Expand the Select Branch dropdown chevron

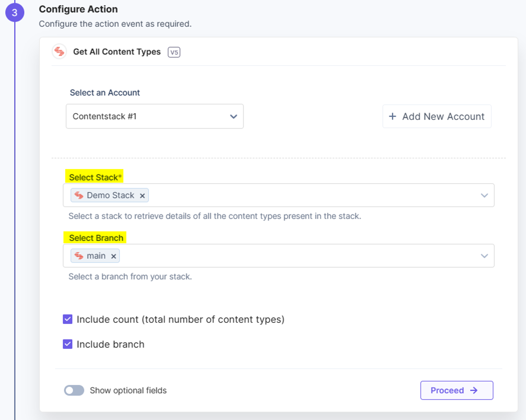click(484, 256)
